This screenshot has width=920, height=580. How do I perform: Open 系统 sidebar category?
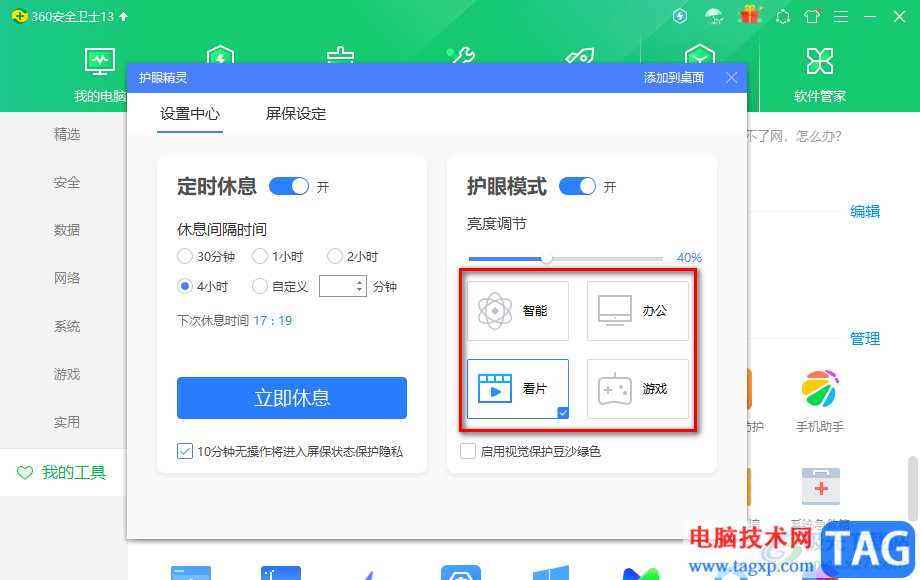[x=66, y=326]
